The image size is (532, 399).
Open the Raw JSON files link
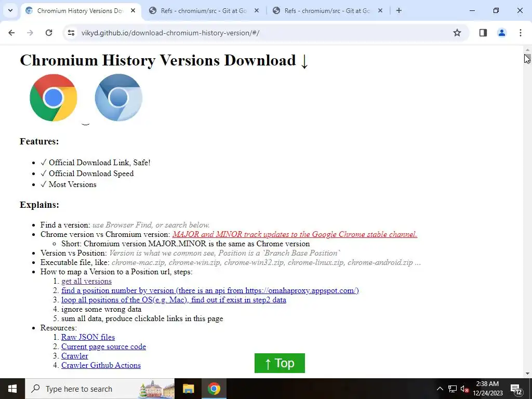(x=88, y=337)
